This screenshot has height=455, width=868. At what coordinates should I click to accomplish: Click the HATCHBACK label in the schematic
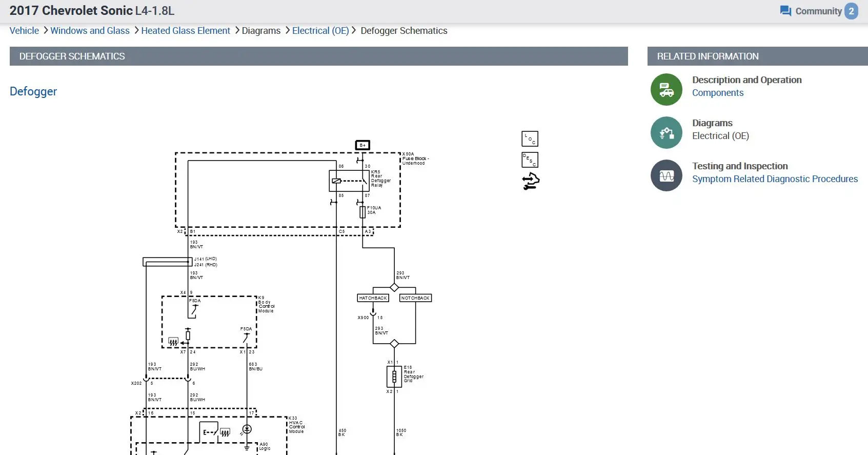[x=373, y=298]
